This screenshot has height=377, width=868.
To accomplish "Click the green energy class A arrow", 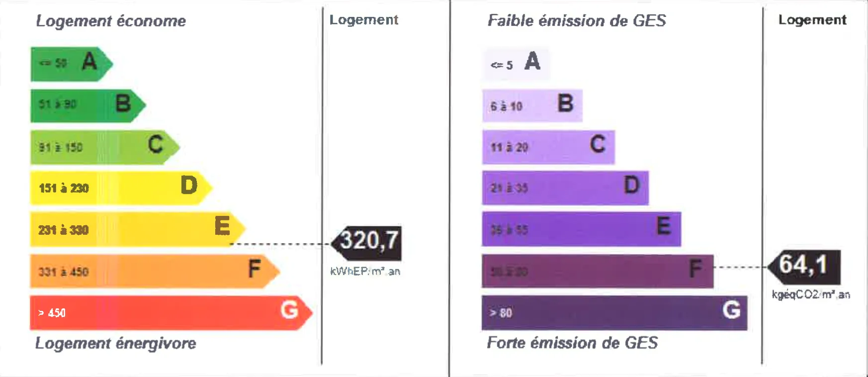I will coord(71,64).
